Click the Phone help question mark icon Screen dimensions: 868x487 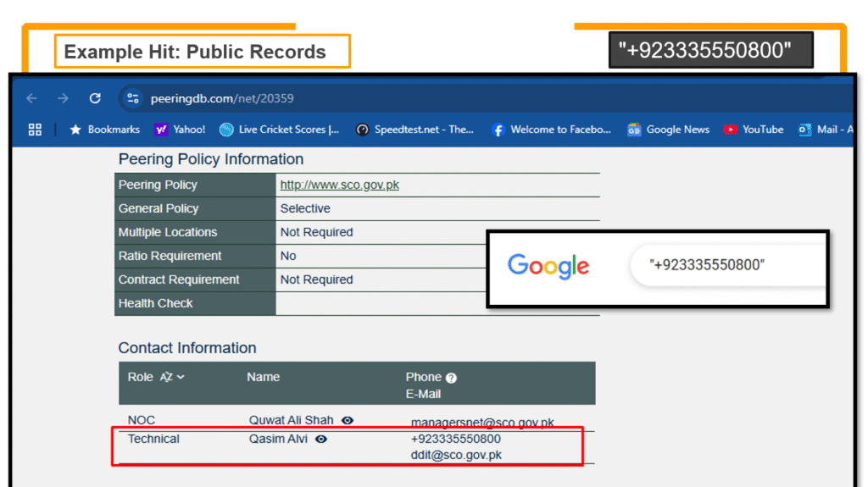451,378
